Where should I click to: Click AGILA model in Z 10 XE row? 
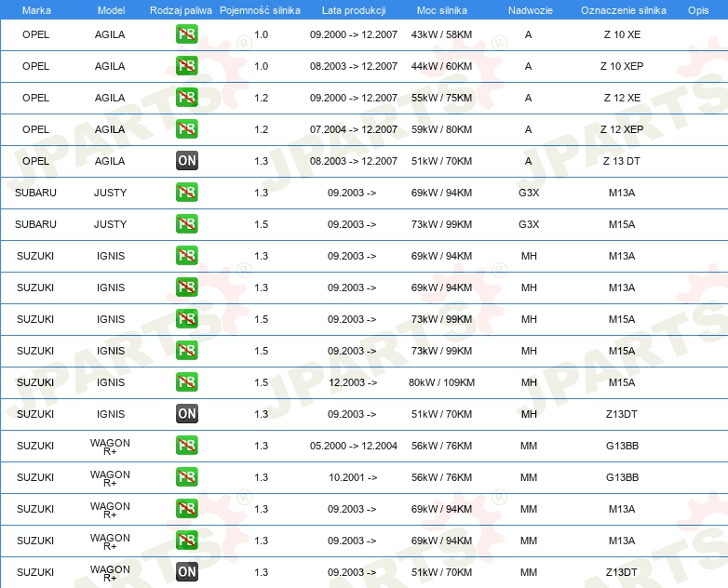coord(110,34)
